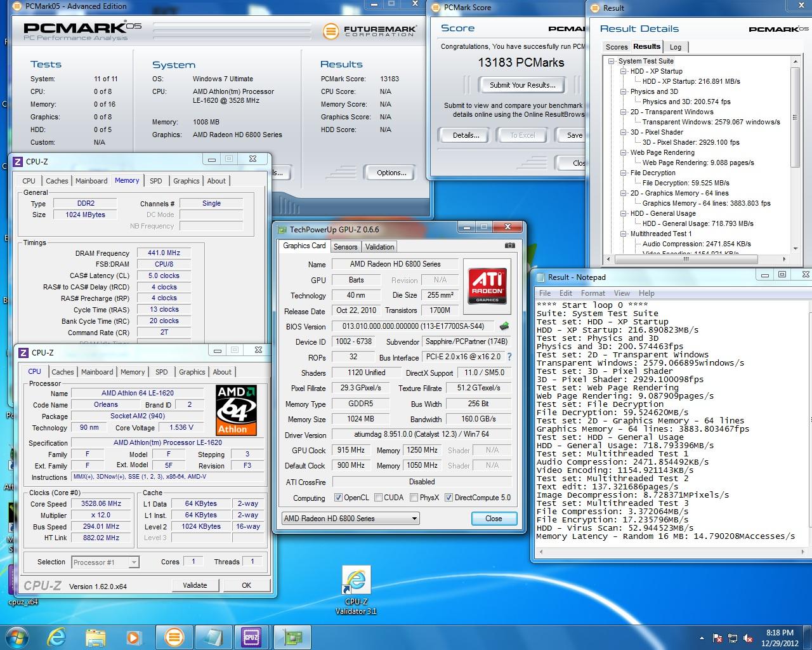Open the SPD tab in the CPU-Z Memory window

pyautogui.click(x=156, y=181)
